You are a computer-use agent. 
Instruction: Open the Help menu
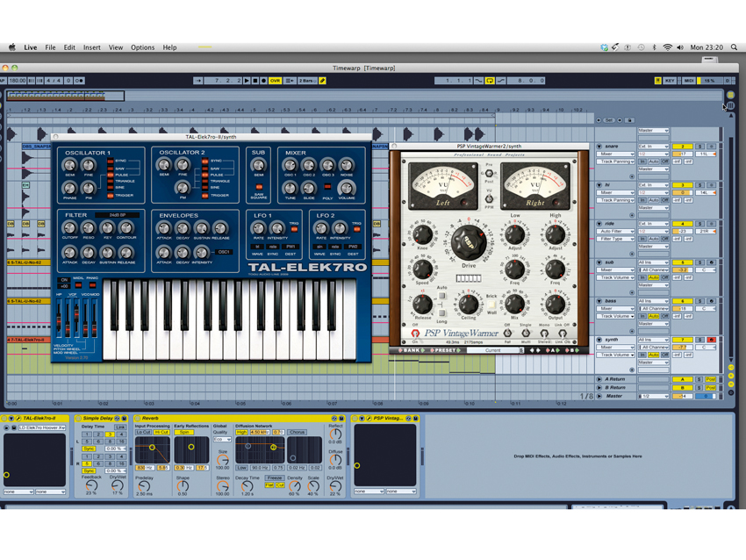169,47
